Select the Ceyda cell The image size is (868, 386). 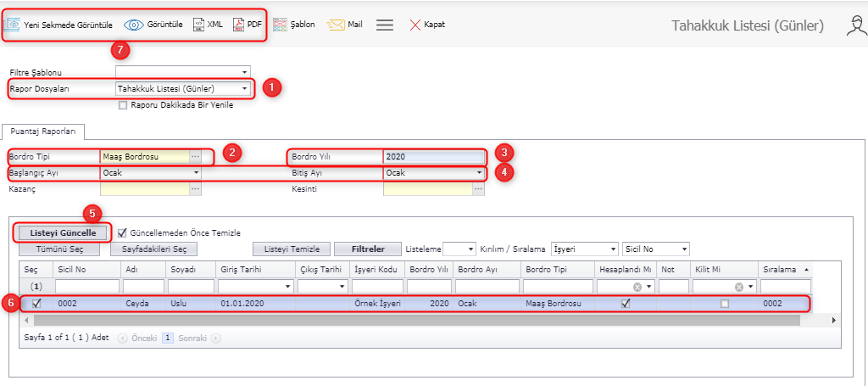(x=142, y=304)
